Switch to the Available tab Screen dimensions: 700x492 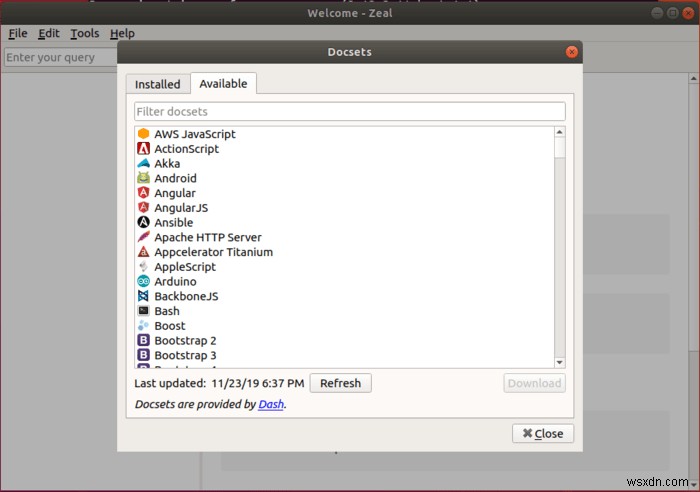point(223,83)
